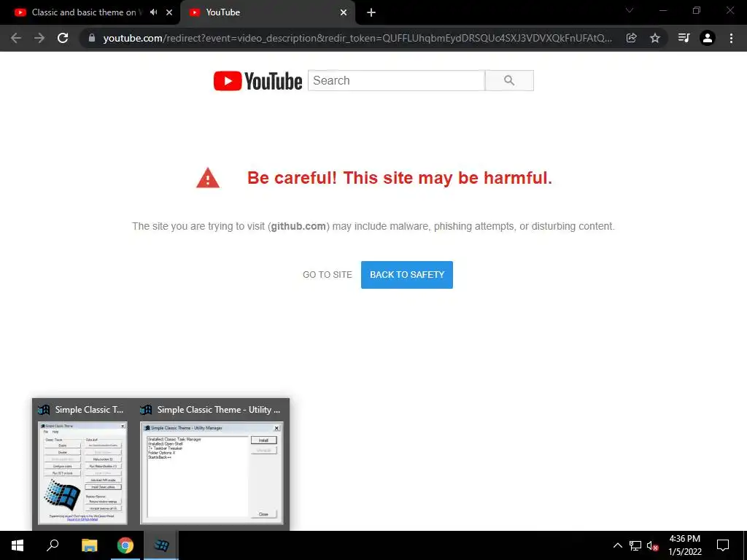Click the browser forward arrow

[x=39, y=38]
